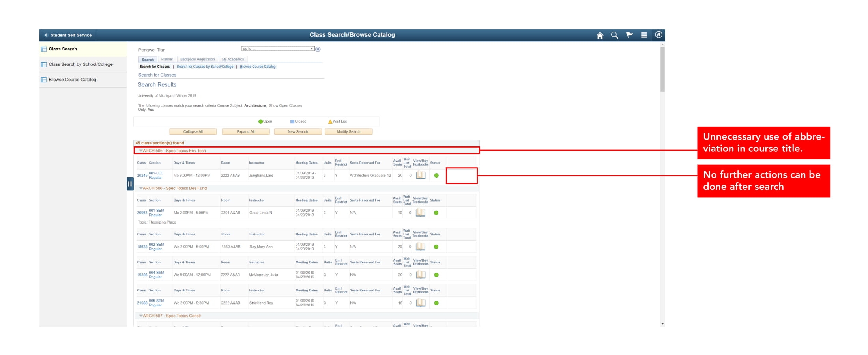Viewport: 868px width, 355px height.
Task: Click instructor name Groat,Linda N
Action: (261, 213)
